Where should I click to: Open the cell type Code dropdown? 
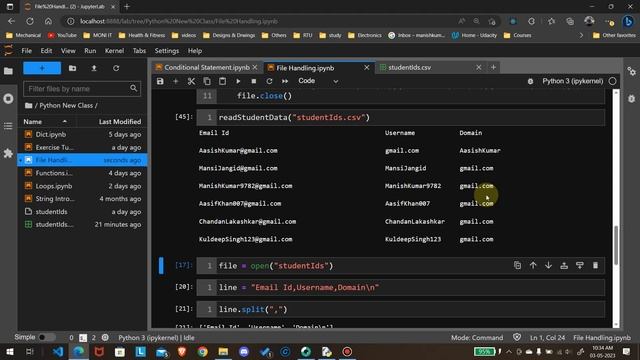point(318,81)
